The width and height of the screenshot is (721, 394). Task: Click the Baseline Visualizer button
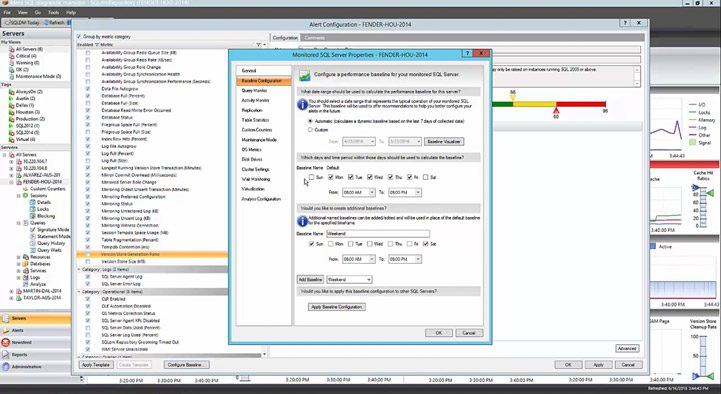(x=444, y=142)
